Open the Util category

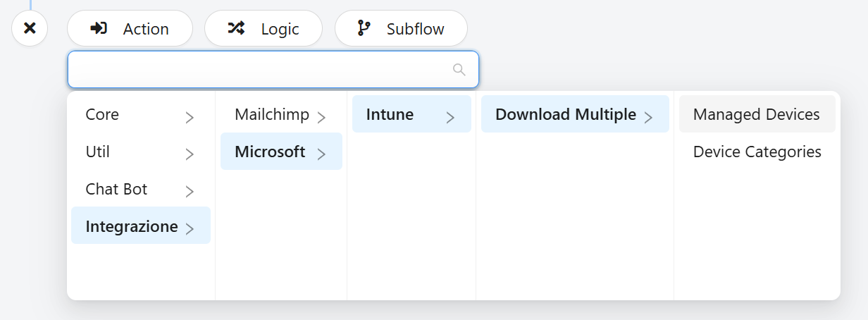coord(141,152)
